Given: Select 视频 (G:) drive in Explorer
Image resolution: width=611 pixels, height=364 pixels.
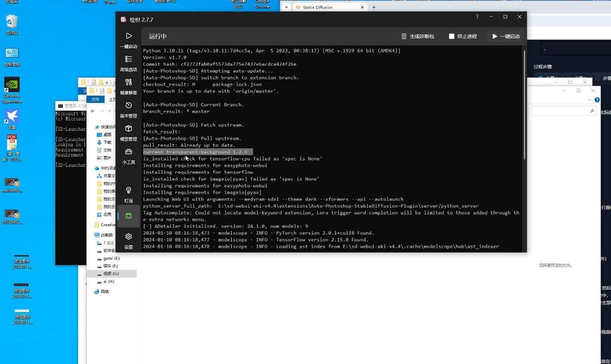Looking at the screenshot, I should point(111,274).
